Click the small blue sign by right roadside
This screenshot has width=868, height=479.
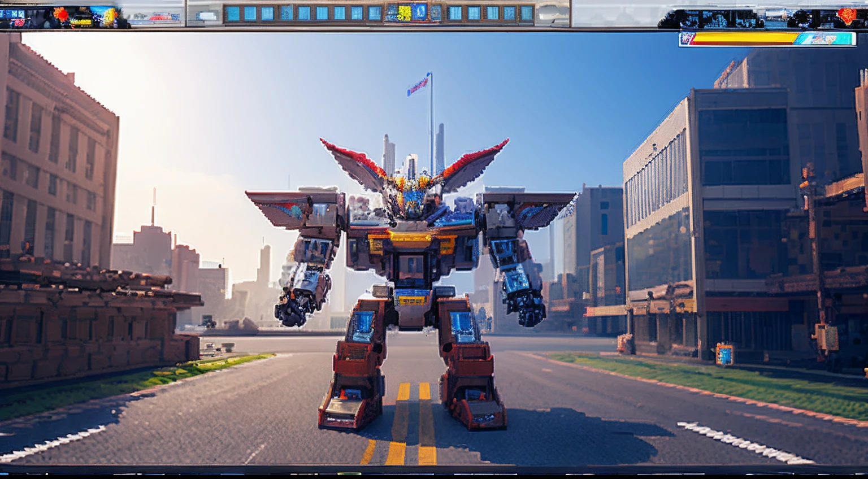pyautogui.click(x=724, y=354)
